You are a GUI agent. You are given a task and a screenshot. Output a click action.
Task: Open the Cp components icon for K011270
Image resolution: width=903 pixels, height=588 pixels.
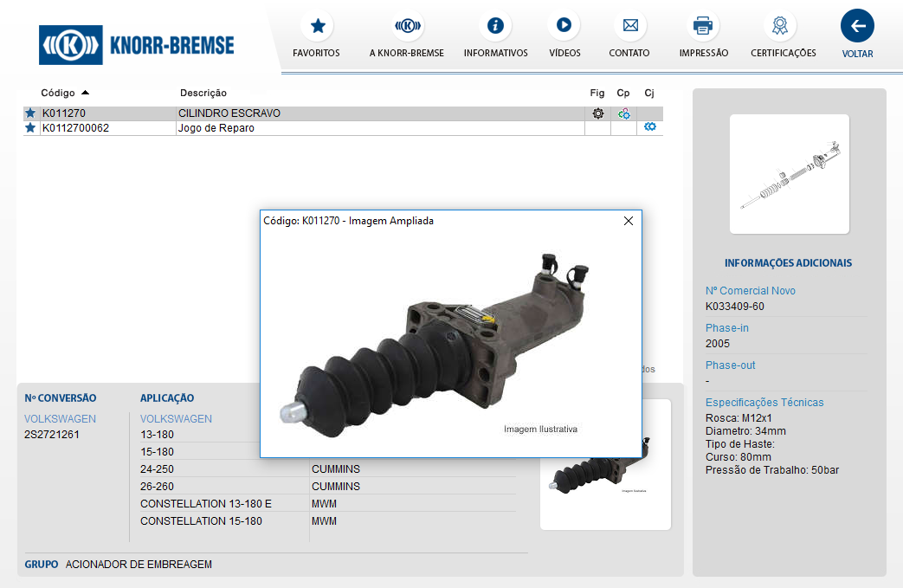click(623, 113)
